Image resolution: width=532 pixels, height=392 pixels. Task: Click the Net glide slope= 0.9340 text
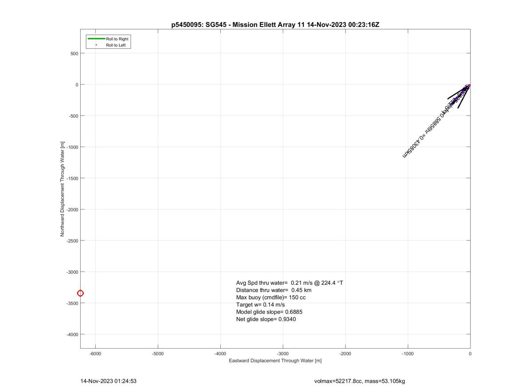[266, 319]
